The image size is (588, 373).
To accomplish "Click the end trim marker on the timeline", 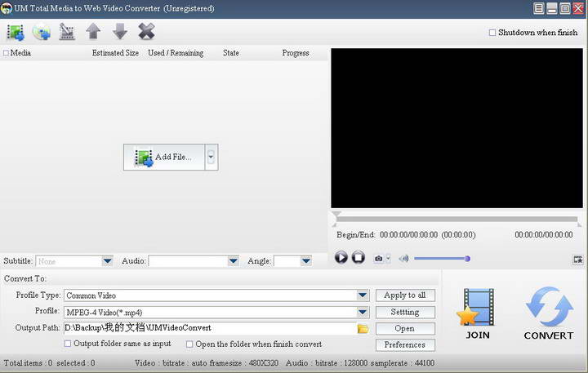I will [x=580, y=225].
